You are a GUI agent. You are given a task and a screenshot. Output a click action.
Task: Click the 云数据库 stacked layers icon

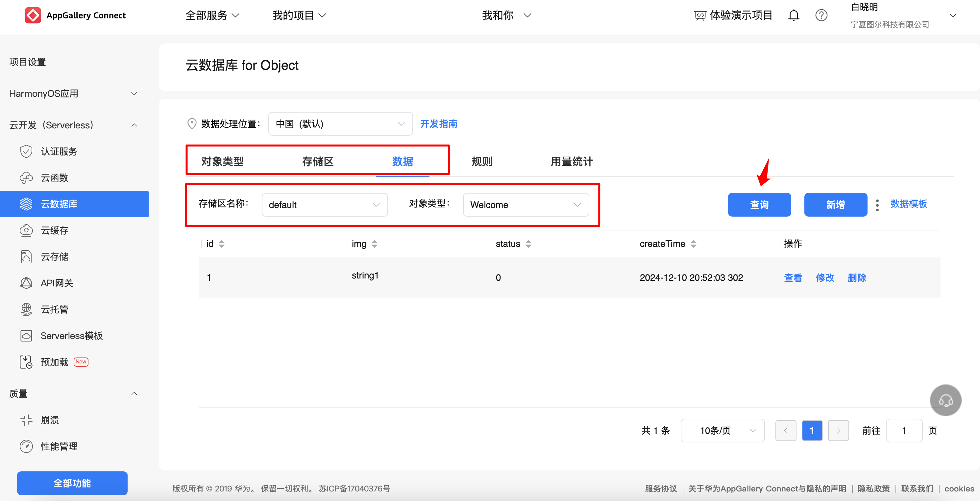[26, 204]
